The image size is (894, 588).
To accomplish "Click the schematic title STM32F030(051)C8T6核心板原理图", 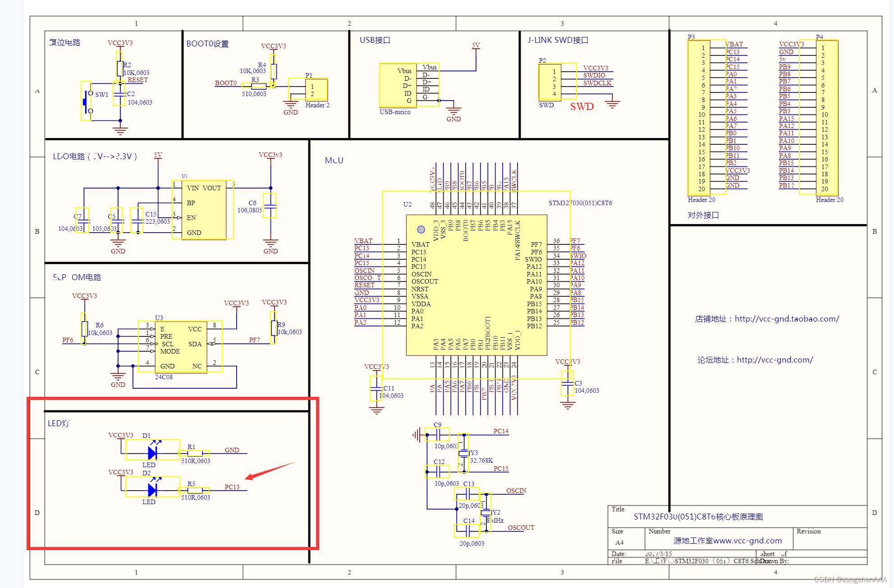I will 698,517.
